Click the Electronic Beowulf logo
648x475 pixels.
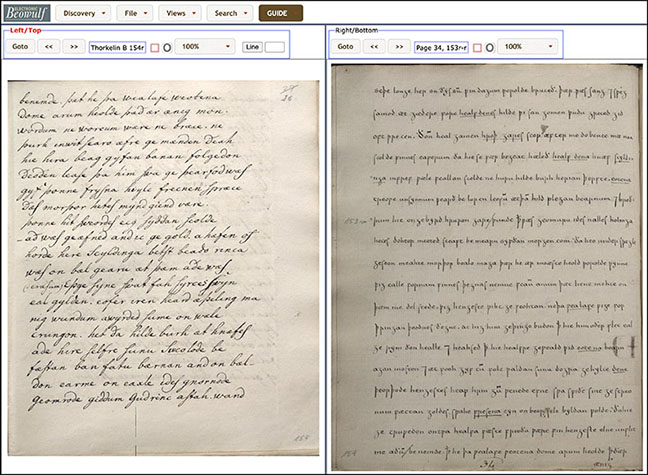pos(27,13)
